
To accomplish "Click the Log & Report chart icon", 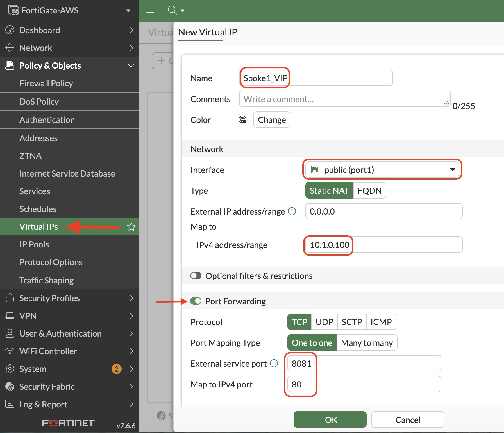I will (10, 404).
